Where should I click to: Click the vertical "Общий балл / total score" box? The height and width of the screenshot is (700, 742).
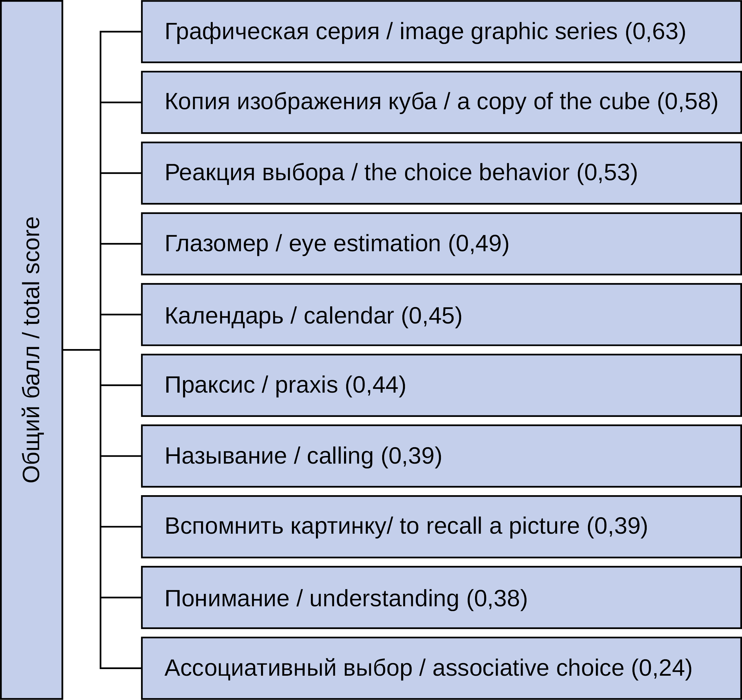31,350
